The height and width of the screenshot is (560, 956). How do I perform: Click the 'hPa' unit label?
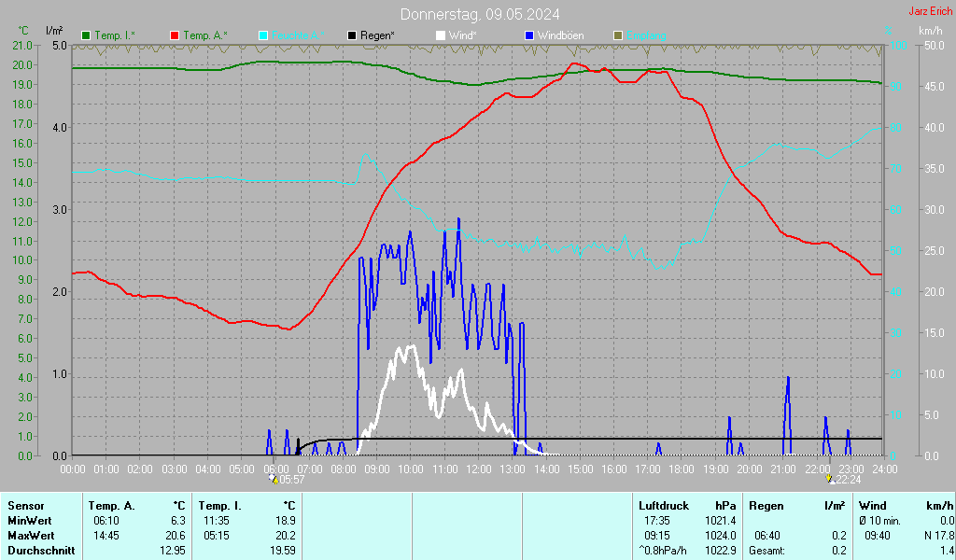725,506
